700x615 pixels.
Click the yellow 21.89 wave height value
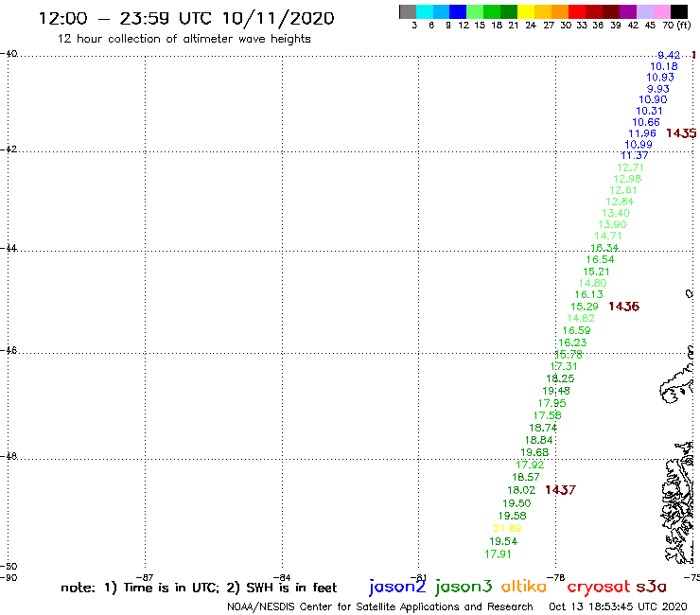click(507, 528)
